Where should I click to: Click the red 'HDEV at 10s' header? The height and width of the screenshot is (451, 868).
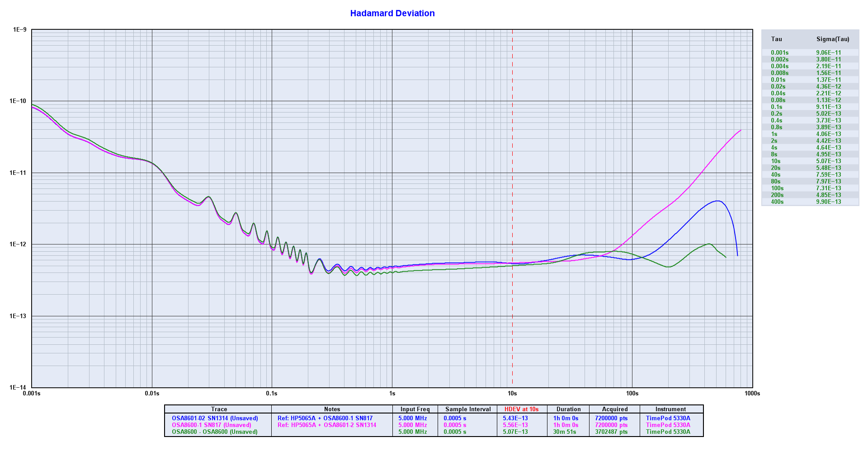(x=521, y=409)
